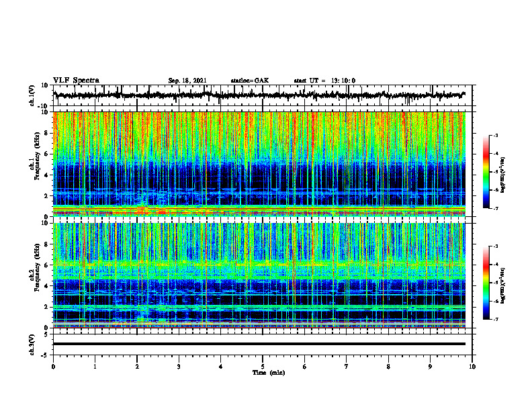The image size is (532, 411).
Task: Click the 4 kHz tick label on the ch.1 spectrogram
Action: [47, 175]
